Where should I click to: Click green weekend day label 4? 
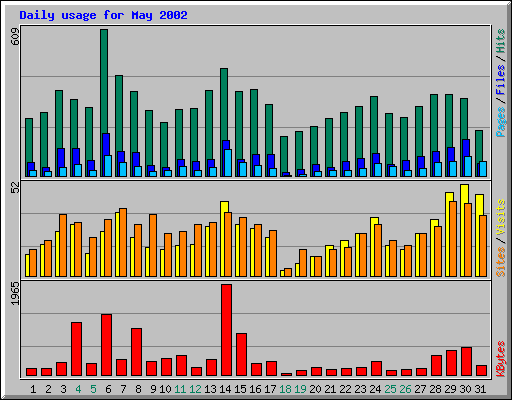tap(78, 389)
